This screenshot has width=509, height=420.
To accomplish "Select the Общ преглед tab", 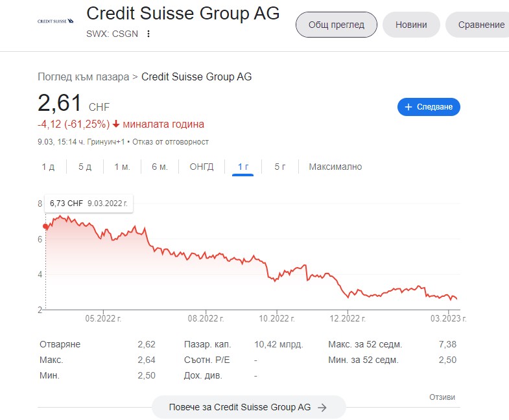I will click(x=337, y=25).
